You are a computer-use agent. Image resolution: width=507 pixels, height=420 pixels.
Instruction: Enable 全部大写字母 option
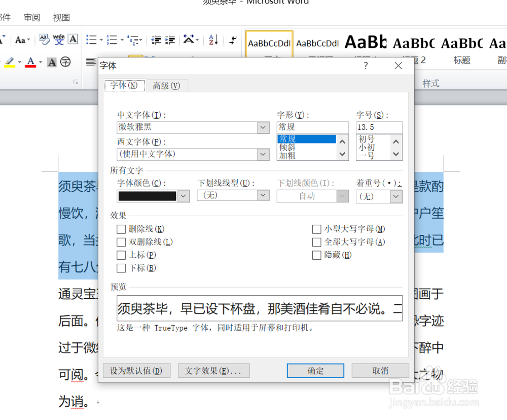pyautogui.click(x=317, y=242)
